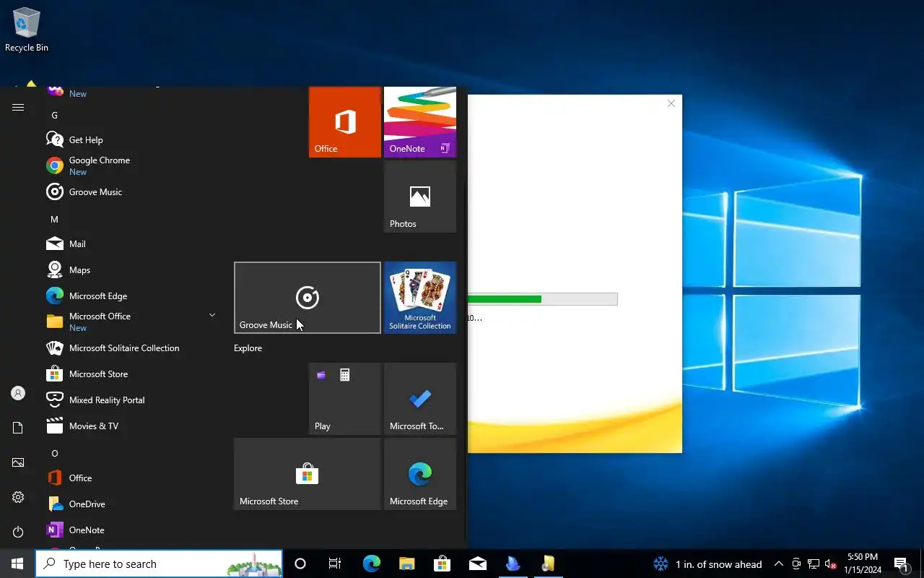The height and width of the screenshot is (578, 924).
Task: Click the OneNote tile
Action: tap(420, 121)
